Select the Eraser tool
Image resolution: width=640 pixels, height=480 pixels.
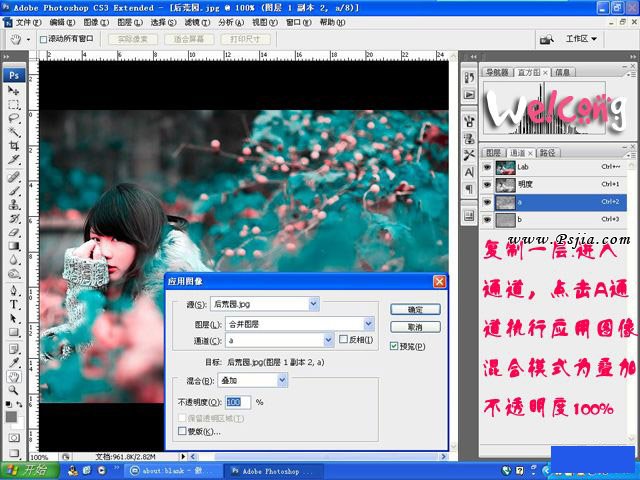pos(13,232)
